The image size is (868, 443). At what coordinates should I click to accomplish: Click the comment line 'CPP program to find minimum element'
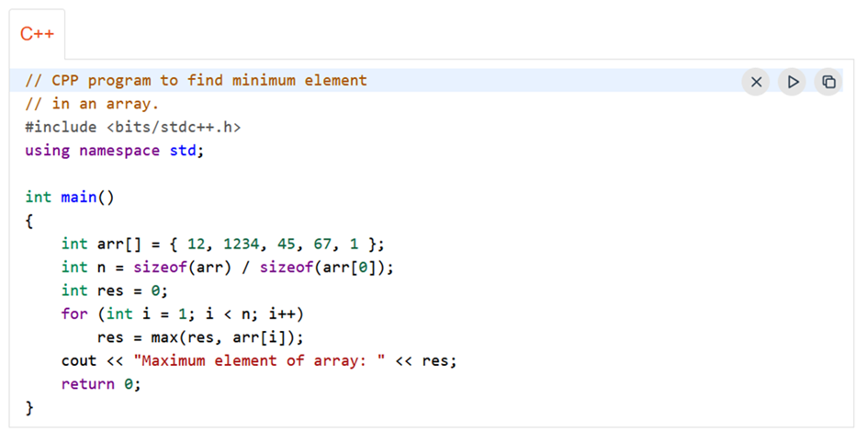(196, 80)
